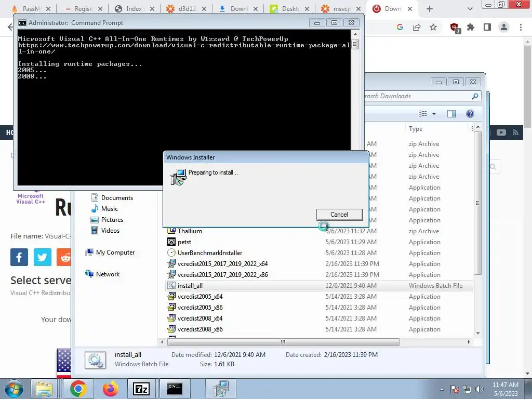
Task: Switch to the d3d12 browser tab
Action: (x=187, y=9)
